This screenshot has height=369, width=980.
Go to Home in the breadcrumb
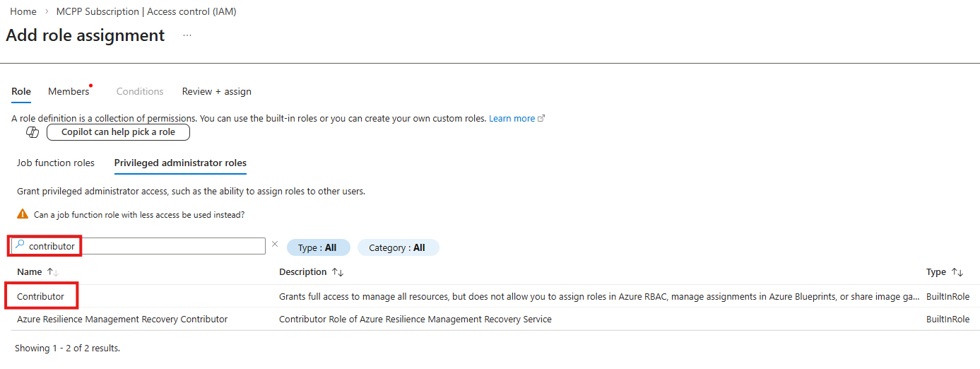(23, 12)
